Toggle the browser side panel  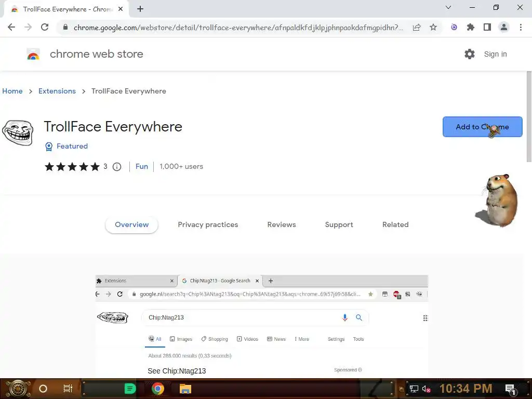click(x=487, y=27)
